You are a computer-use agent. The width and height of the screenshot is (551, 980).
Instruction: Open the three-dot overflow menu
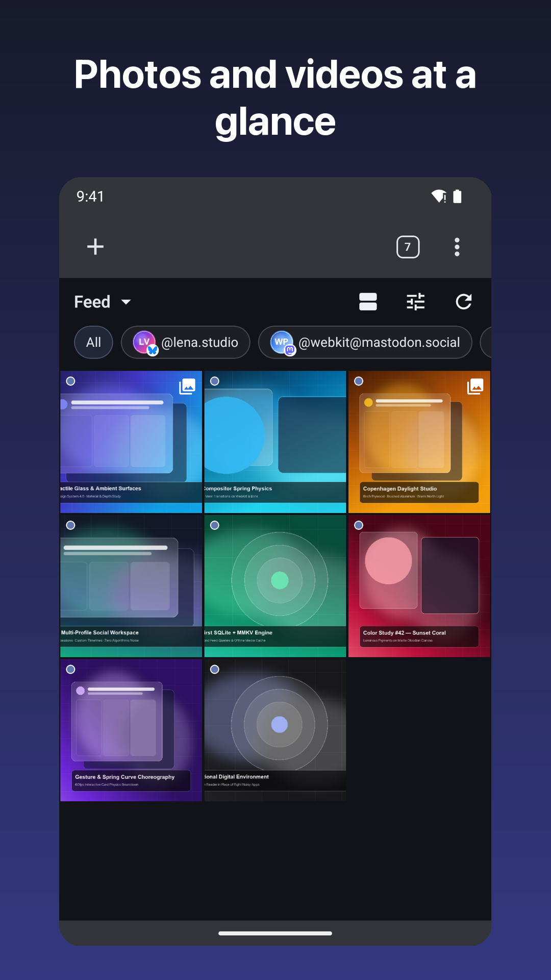pos(457,247)
